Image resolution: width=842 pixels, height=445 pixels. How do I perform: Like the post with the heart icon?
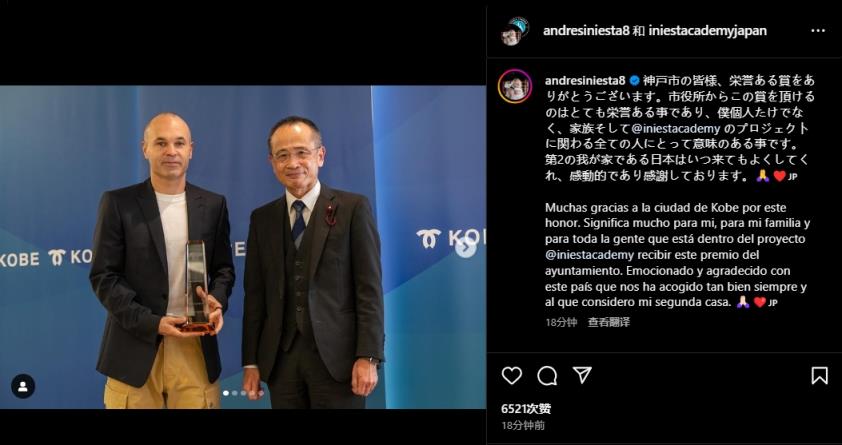(511, 375)
